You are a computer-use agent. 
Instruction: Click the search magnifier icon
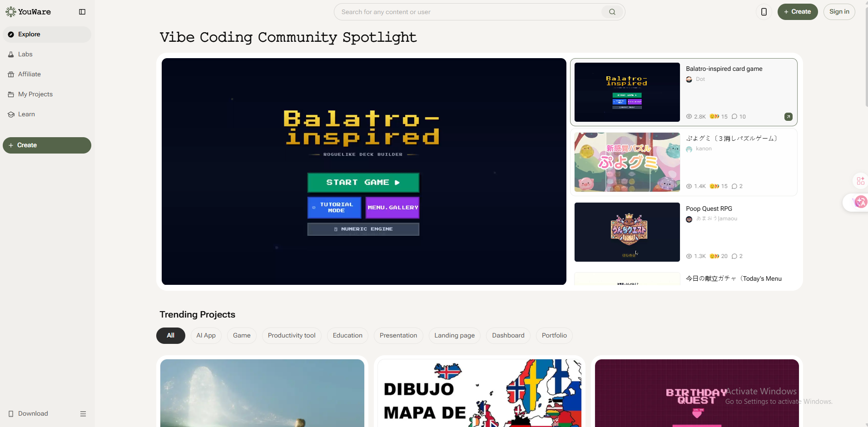[x=612, y=12]
